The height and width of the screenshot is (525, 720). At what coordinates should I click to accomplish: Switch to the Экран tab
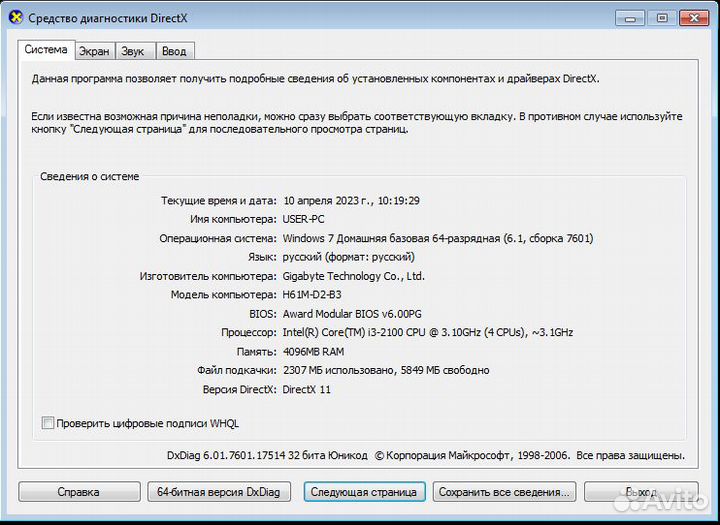94,51
